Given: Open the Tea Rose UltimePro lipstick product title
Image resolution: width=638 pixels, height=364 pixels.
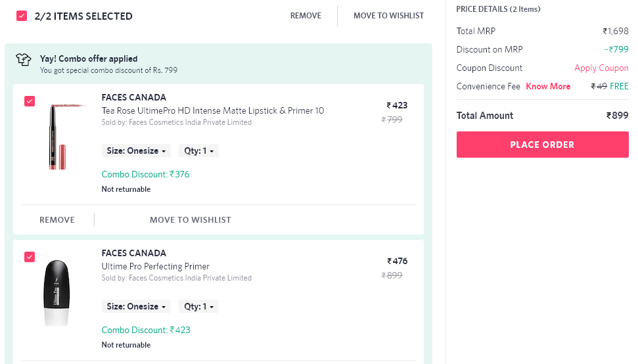Looking at the screenshot, I should [213, 110].
